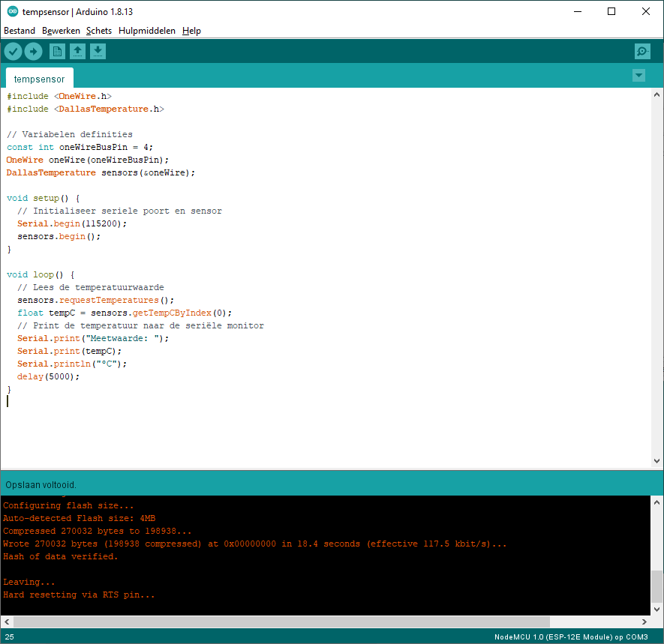
Task: Click the horizontal scrollbar thumb
Action: tap(281, 622)
